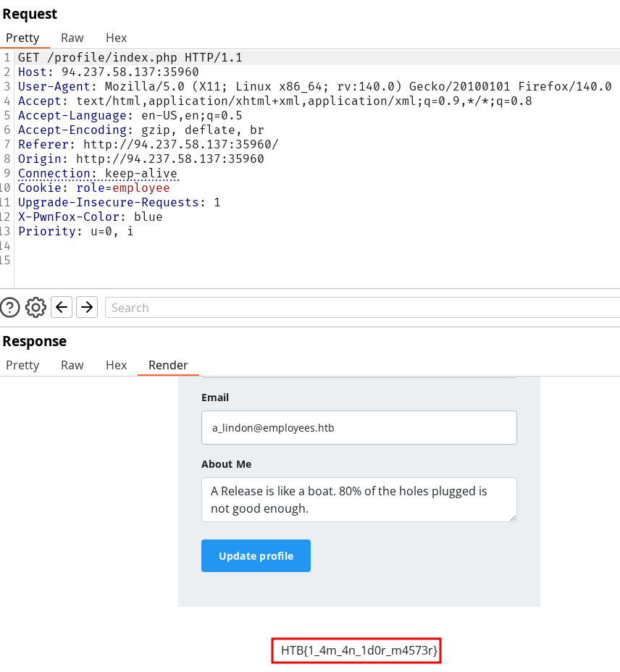The height and width of the screenshot is (672, 620).
Task: Click the forward arrow for next match
Action: pos(87,308)
